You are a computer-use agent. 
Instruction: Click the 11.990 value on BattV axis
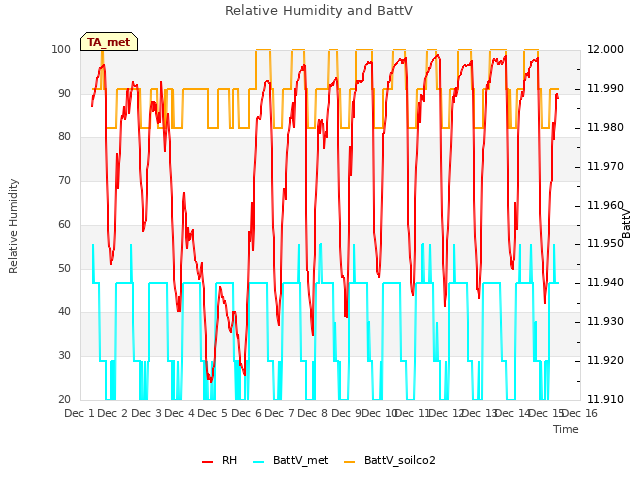(x=605, y=88)
